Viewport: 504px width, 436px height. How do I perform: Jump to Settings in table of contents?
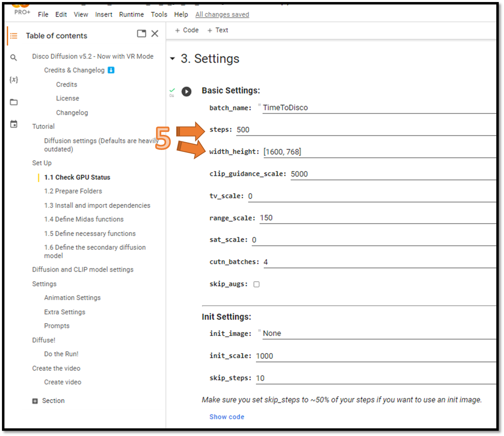tap(44, 284)
